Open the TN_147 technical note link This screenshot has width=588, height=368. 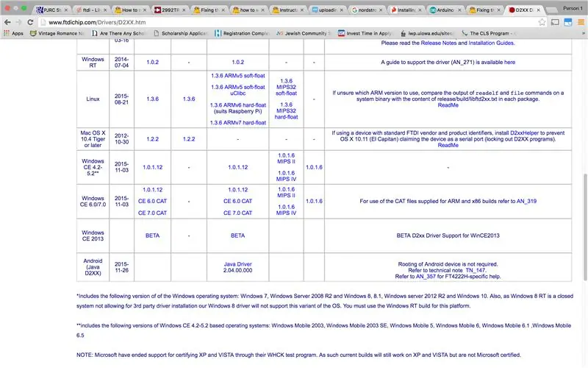(x=475, y=270)
